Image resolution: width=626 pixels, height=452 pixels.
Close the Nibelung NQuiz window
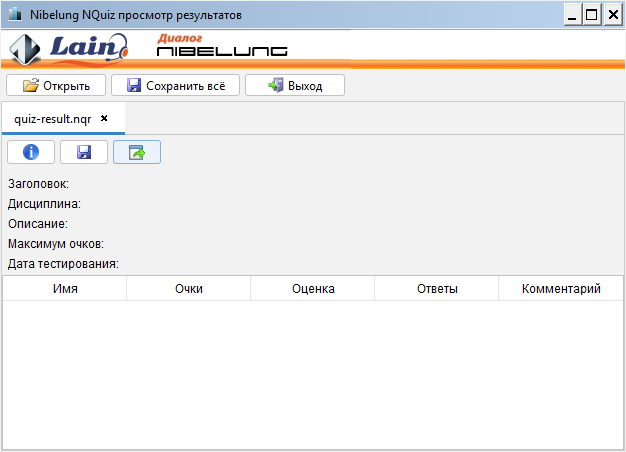coord(613,15)
